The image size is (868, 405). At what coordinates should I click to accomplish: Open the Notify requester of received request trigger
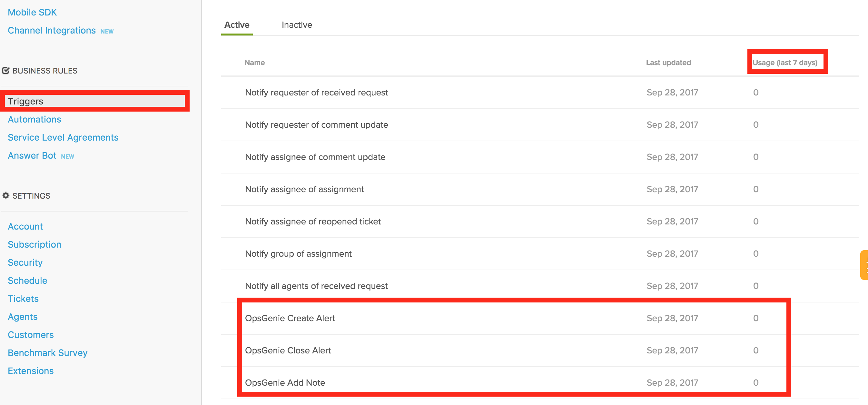316,92
